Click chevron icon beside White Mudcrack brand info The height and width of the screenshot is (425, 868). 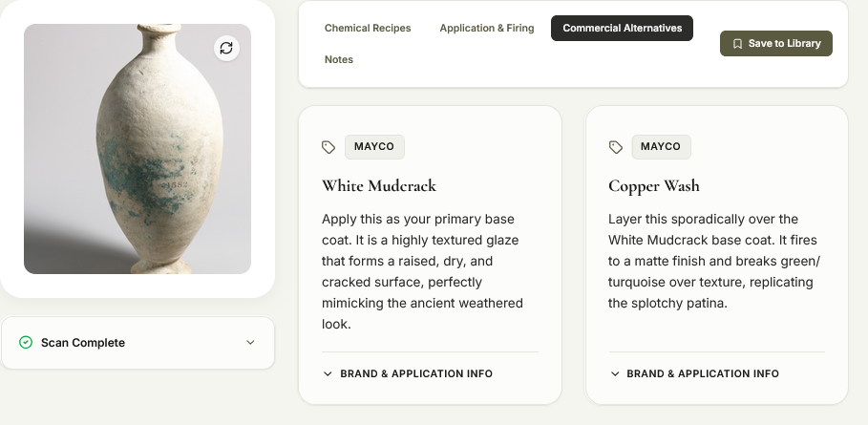coord(328,374)
